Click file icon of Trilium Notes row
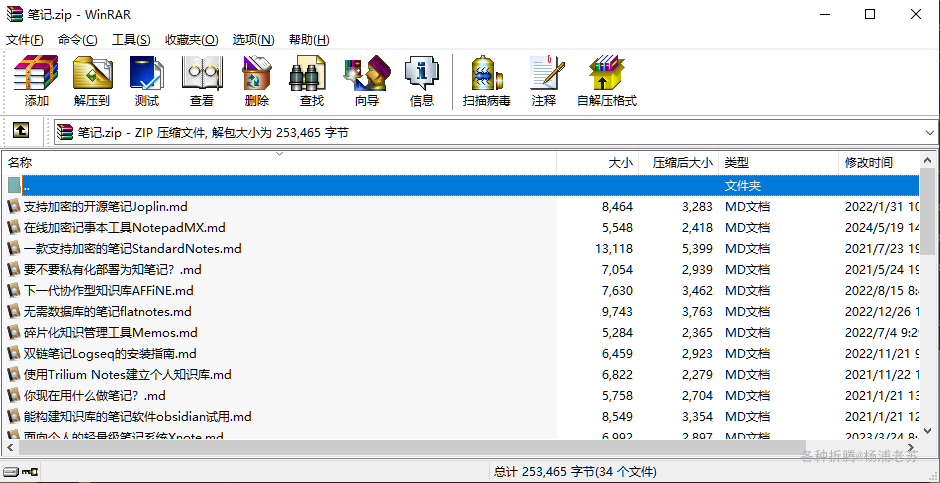This screenshot has height=483, width=940. (14, 375)
